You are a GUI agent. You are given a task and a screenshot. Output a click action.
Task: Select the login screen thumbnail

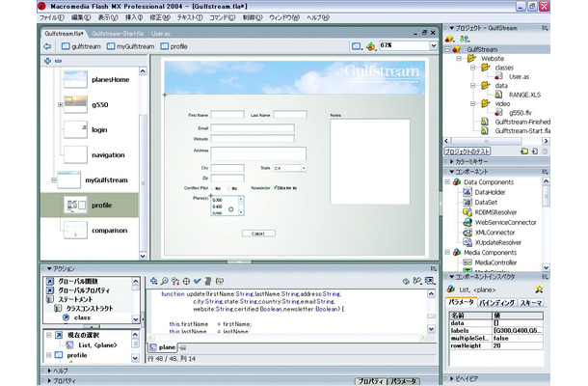click(75, 130)
